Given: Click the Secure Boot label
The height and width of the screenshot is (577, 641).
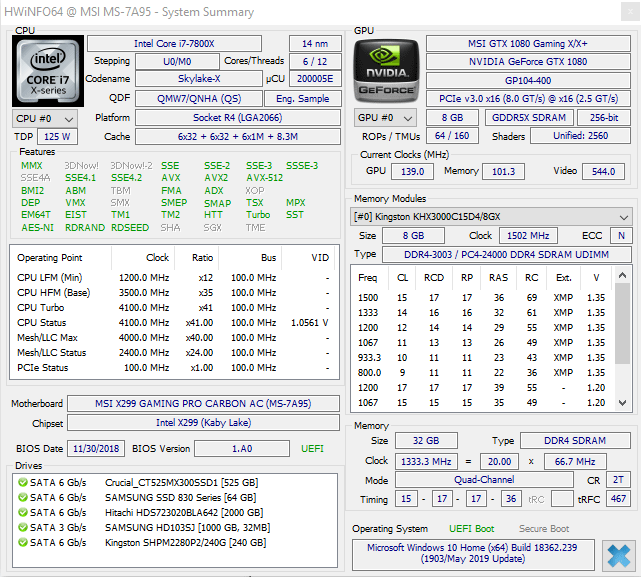Looking at the screenshot, I should [x=544, y=529].
